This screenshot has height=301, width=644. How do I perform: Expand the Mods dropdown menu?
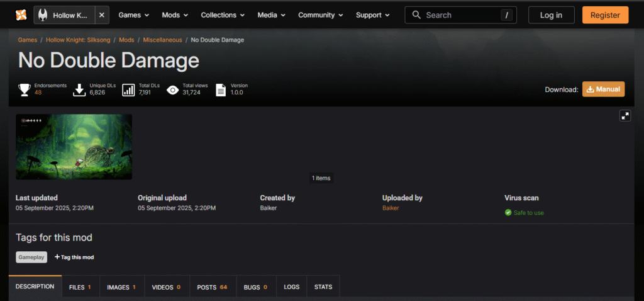coord(175,15)
